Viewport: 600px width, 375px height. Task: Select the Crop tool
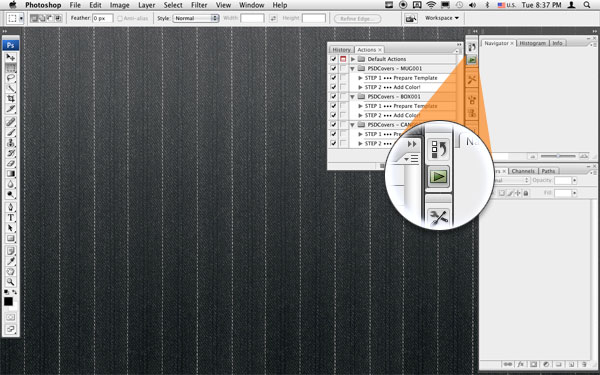[x=11, y=99]
